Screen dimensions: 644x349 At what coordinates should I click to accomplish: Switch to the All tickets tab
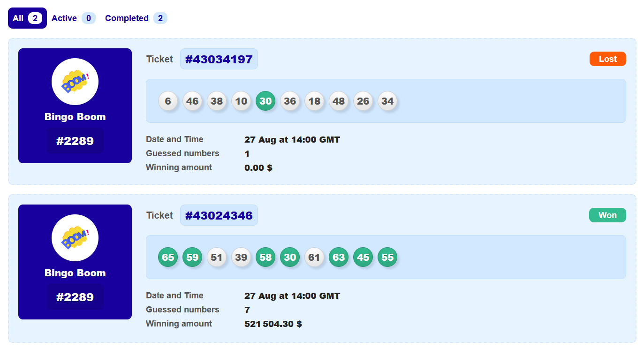pos(27,18)
